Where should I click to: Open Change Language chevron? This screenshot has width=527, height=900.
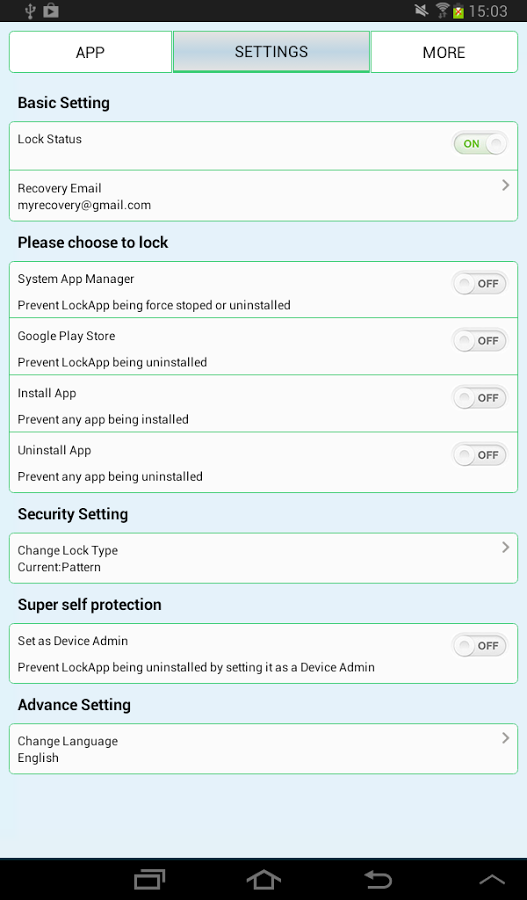506,738
